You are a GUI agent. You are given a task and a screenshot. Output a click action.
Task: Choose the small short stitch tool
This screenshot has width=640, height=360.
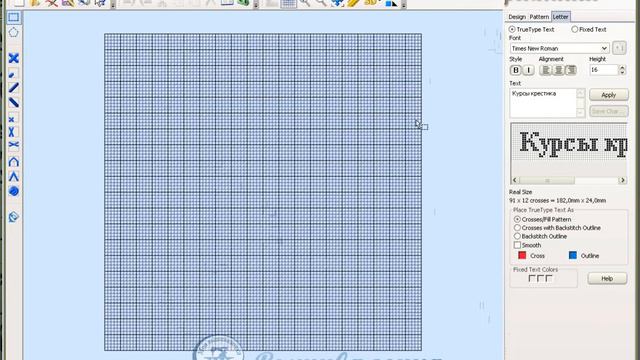(12, 74)
